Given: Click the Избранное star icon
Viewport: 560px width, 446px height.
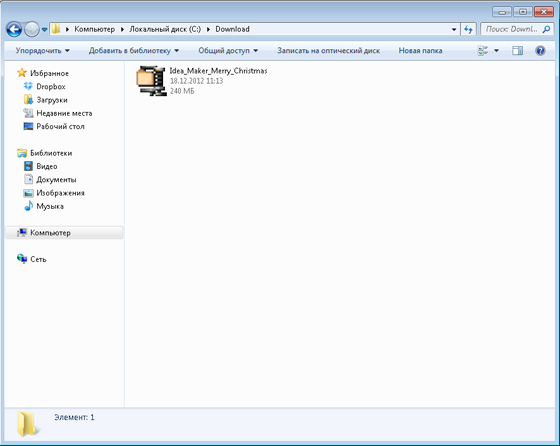Looking at the screenshot, I should pos(22,73).
